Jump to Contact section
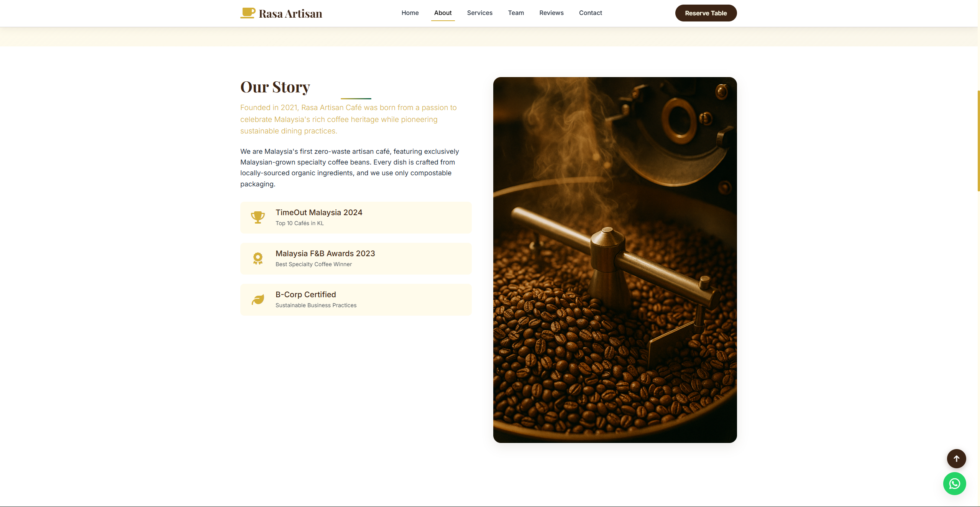 [591, 13]
